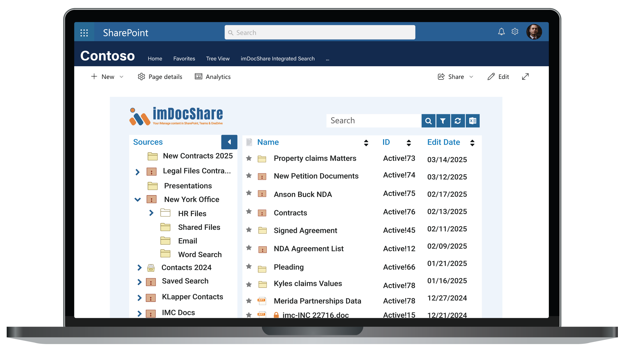Click the imDocShare logo
The image size is (623, 364).
(176, 116)
